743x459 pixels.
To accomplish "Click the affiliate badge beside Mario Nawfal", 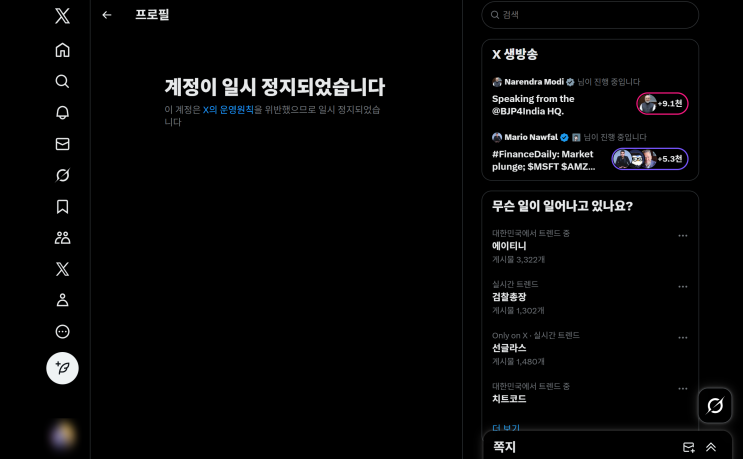I will pos(576,138).
